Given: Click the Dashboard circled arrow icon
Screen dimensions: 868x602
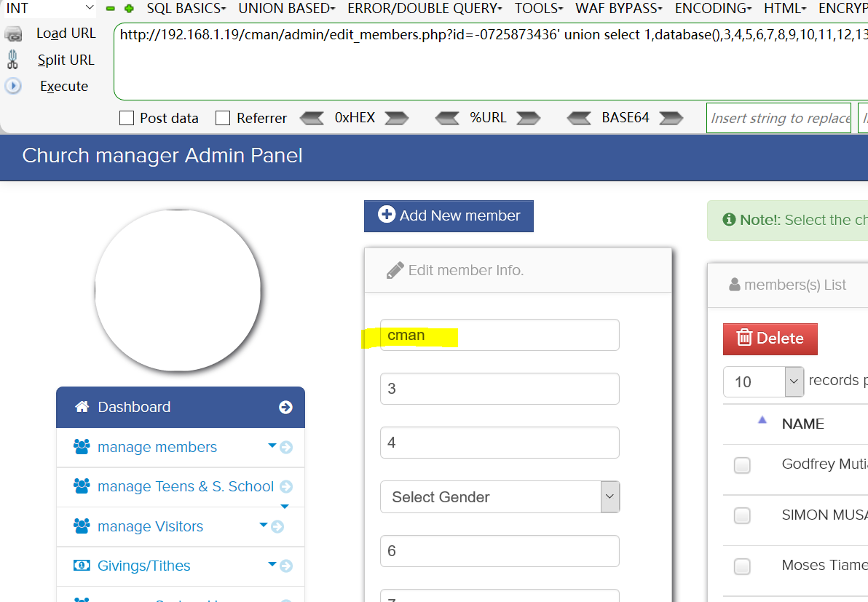Looking at the screenshot, I should (x=285, y=407).
